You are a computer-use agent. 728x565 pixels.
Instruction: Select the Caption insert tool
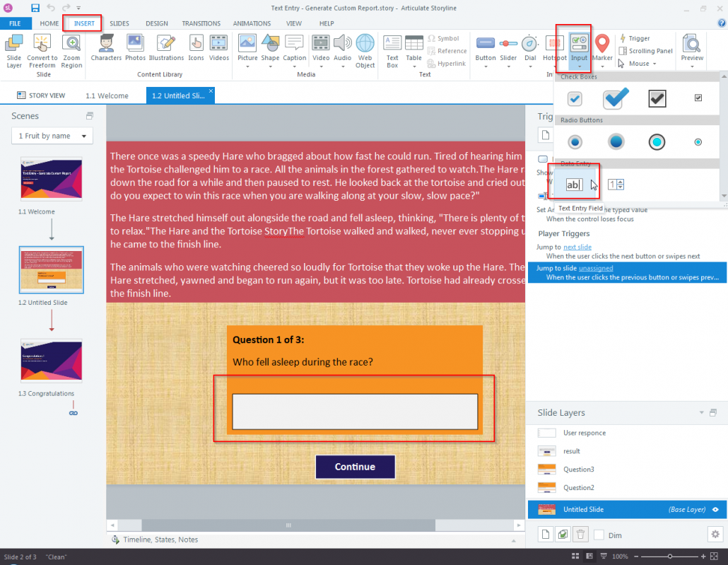294,48
